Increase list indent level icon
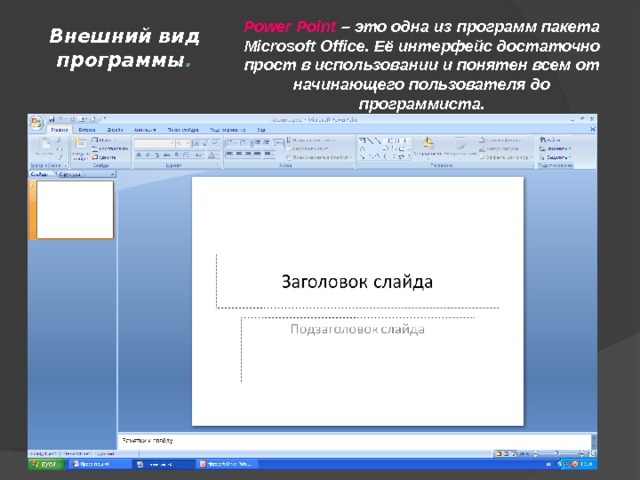 pos(266,142)
